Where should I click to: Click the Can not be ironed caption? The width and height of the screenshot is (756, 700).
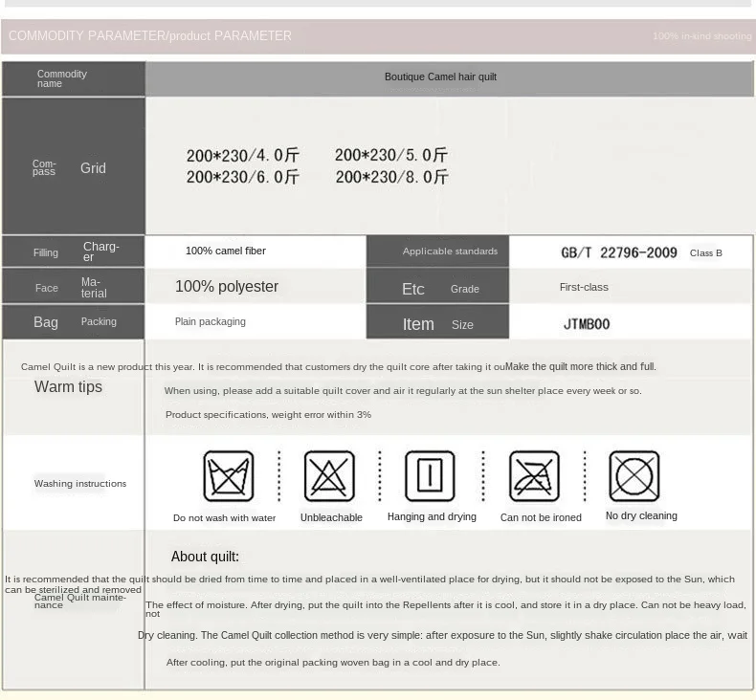tap(541, 517)
